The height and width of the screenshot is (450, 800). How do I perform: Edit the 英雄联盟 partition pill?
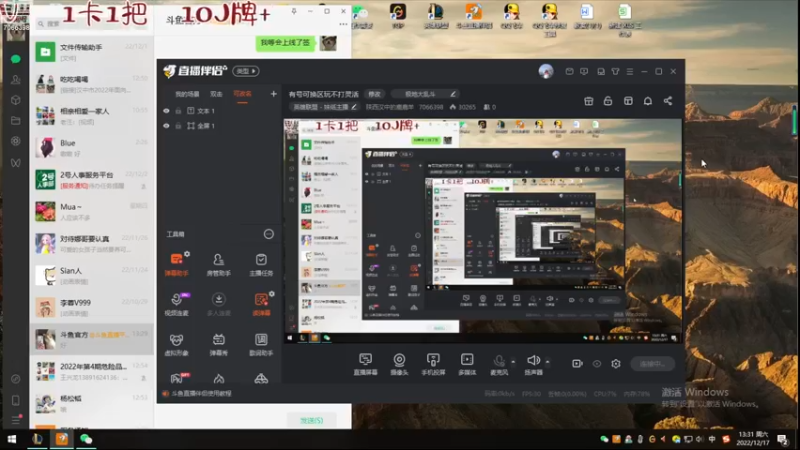coord(324,107)
